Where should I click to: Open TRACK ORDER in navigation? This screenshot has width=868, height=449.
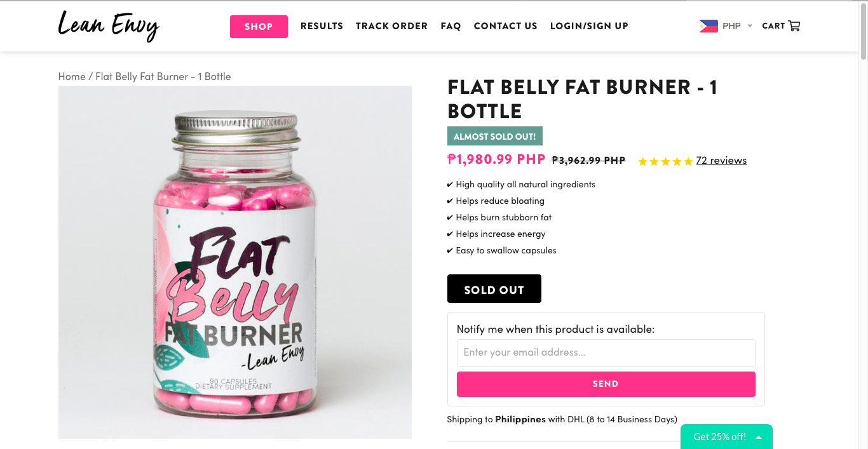[391, 26]
